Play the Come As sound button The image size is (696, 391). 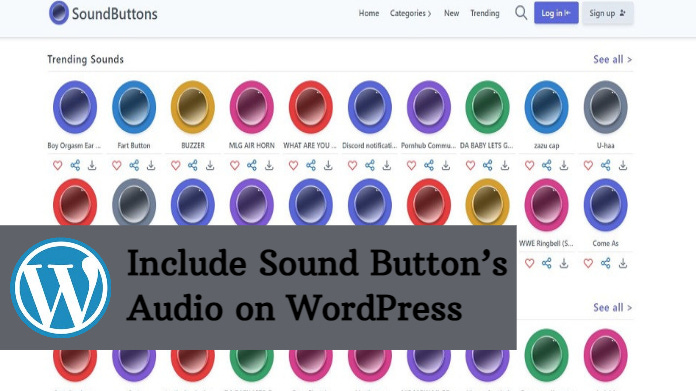click(x=605, y=205)
